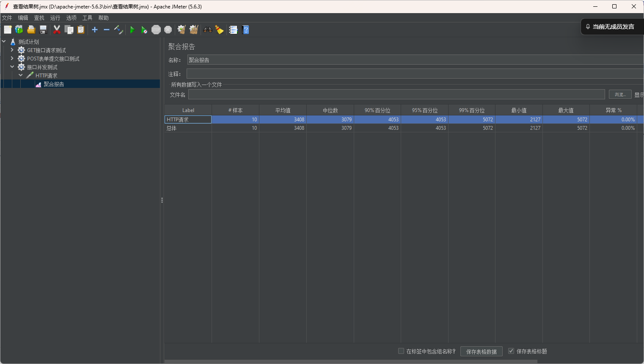Expand the POST表单提交接口测试 thread group

(x=12, y=58)
